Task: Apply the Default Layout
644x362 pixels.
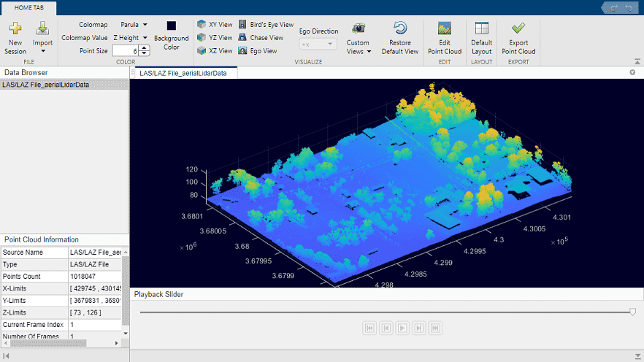Action: [x=481, y=37]
